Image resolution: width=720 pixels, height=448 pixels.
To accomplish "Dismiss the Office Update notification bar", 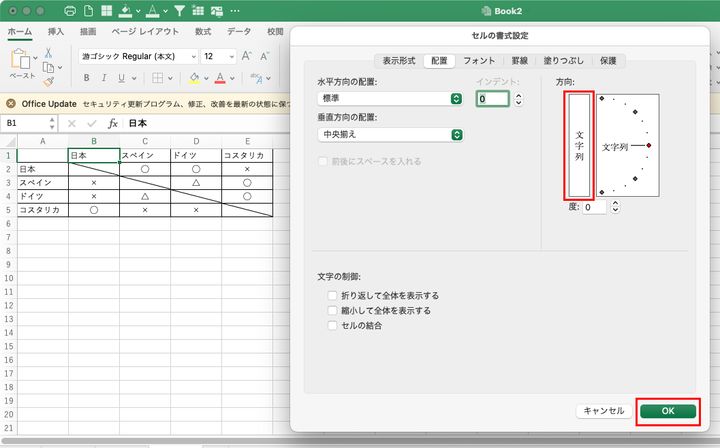I will pyautogui.click(x=11, y=103).
